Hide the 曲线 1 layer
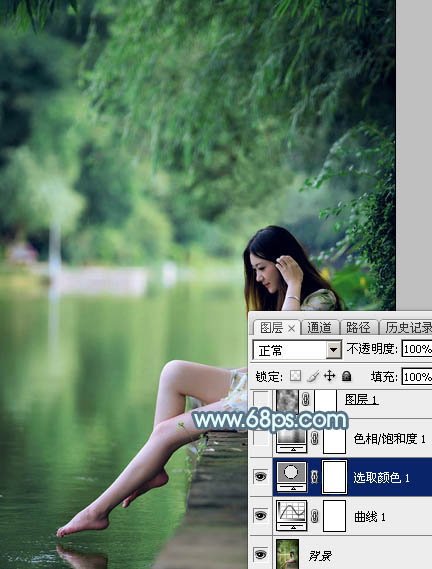This screenshot has height=569, width=432. pyautogui.click(x=261, y=515)
